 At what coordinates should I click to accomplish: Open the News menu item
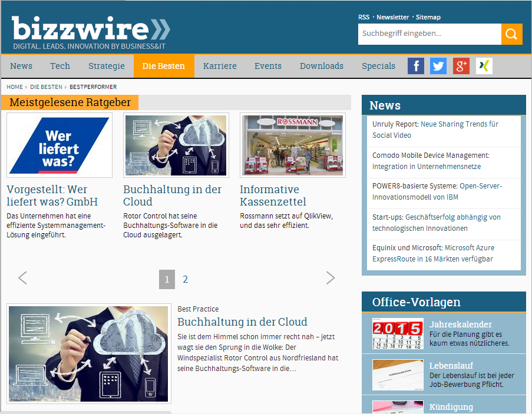click(21, 66)
